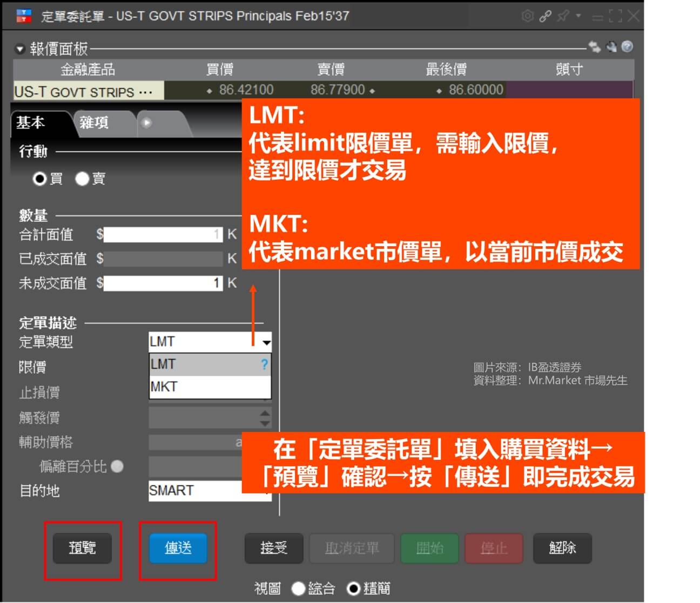Click bid price 86.42100
700x603 pixels.
point(246,90)
